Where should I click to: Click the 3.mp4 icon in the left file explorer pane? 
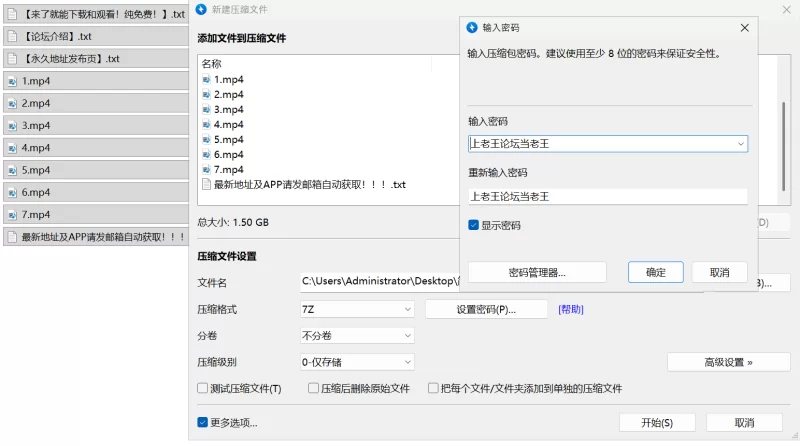(12, 126)
